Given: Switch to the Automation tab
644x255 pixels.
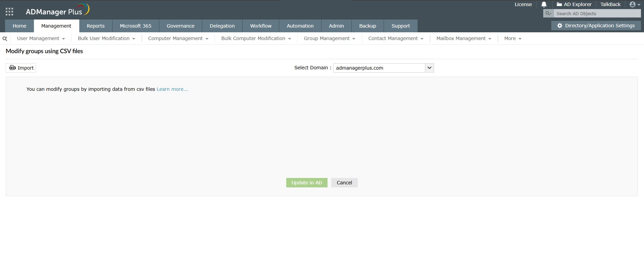Looking at the screenshot, I should (x=300, y=26).
